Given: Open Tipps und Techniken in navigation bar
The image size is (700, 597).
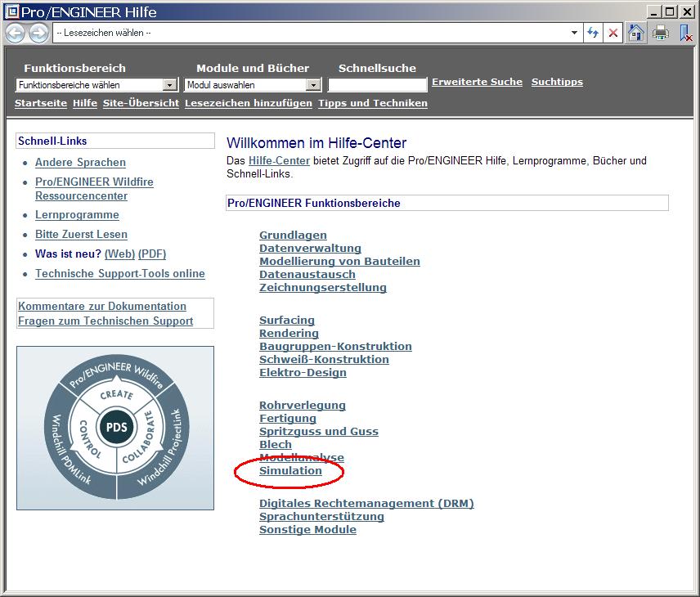Looking at the screenshot, I should pyautogui.click(x=373, y=103).
